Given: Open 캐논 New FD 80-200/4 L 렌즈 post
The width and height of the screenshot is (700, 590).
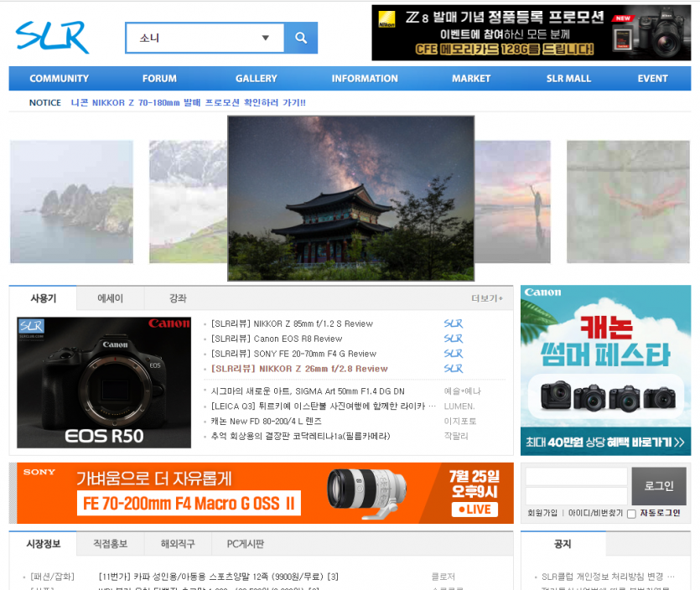Looking at the screenshot, I should click(266, 422).
